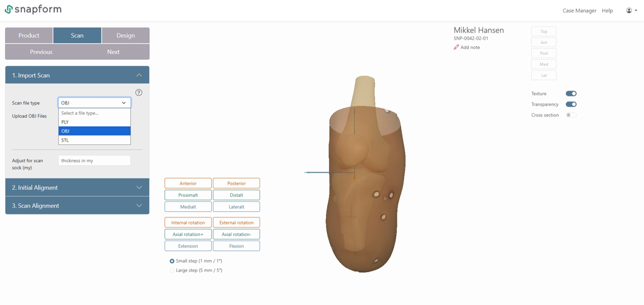Choose OBJ option in the list
Screen dimensions: 644x305
point(95,131)
